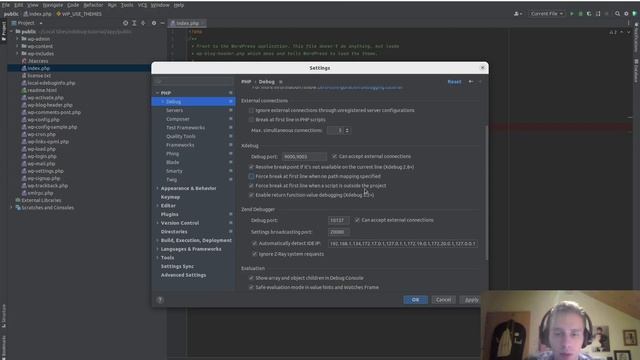Toggle Automatically detect IDE IP checkbox

click(254, 243)
